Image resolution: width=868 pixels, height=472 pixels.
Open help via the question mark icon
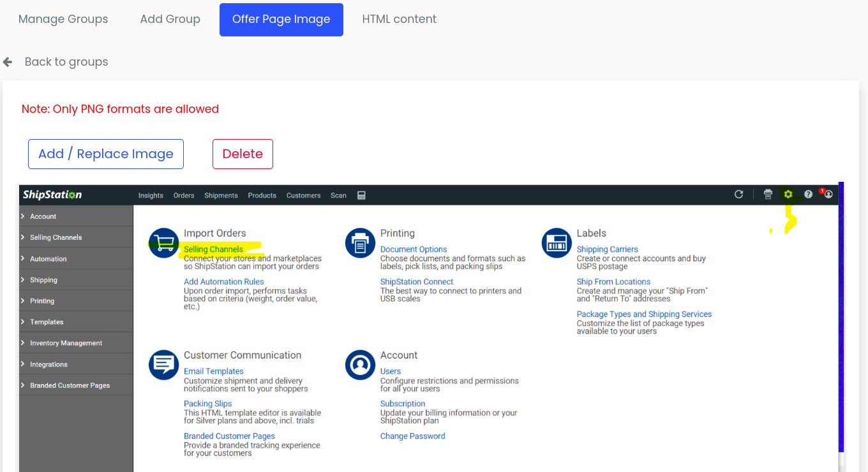coord(808,195)
